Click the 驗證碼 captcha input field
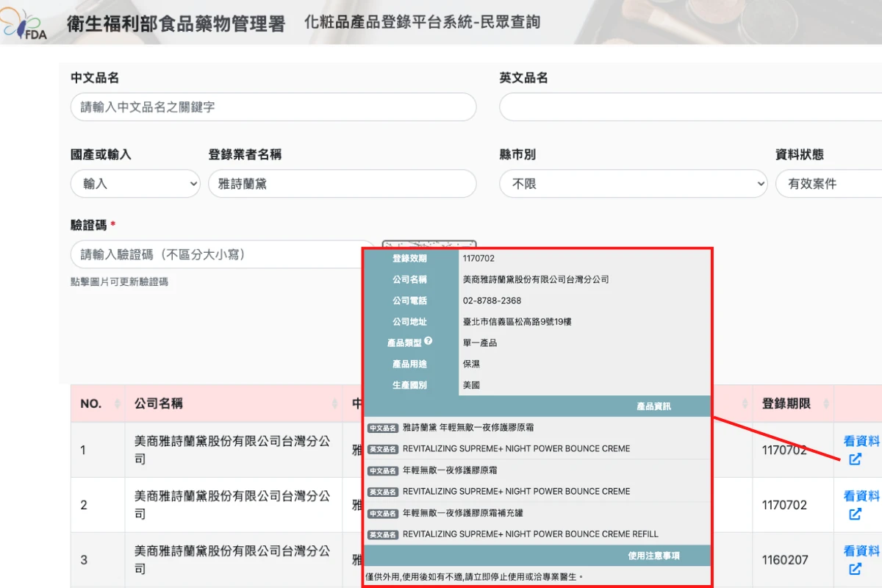 tap(223, 254)
